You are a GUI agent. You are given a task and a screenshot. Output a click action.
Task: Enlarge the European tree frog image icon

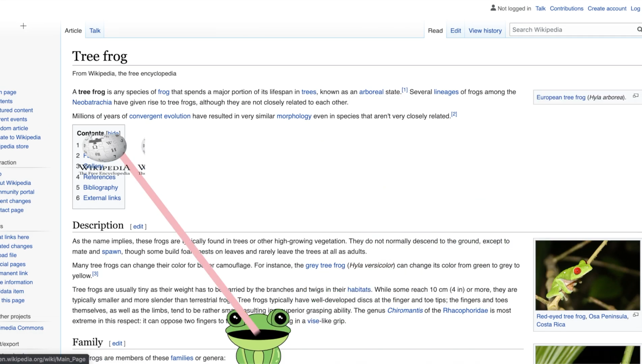[x=635, y=96]
